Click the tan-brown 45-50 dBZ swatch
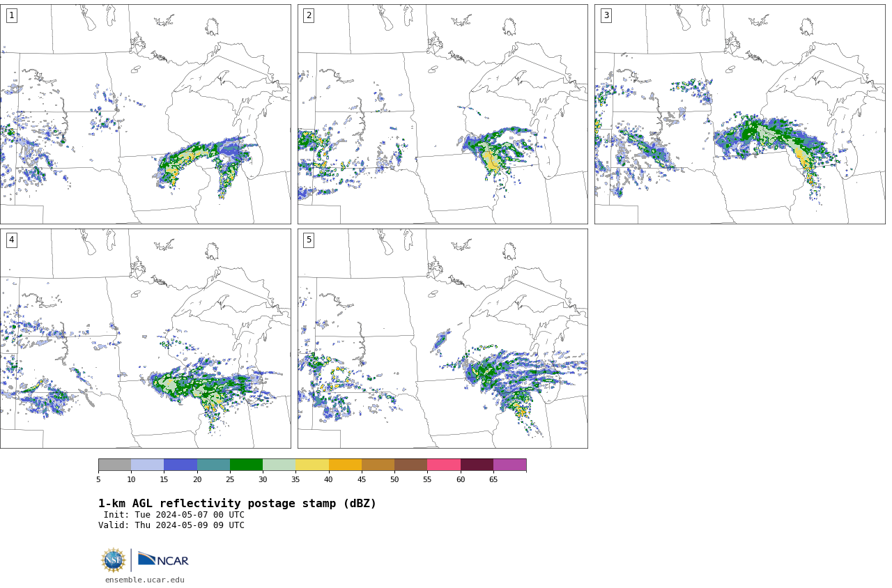Viewport: 892px width, 588px height. click(x=378, y=465)
